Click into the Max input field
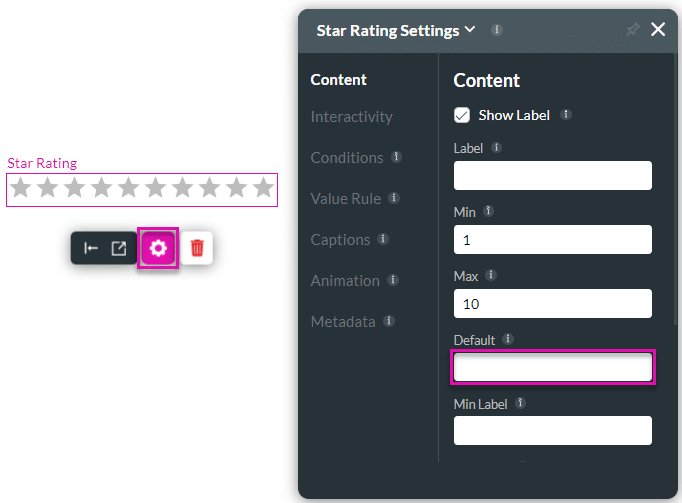 [x=553, y=303]
